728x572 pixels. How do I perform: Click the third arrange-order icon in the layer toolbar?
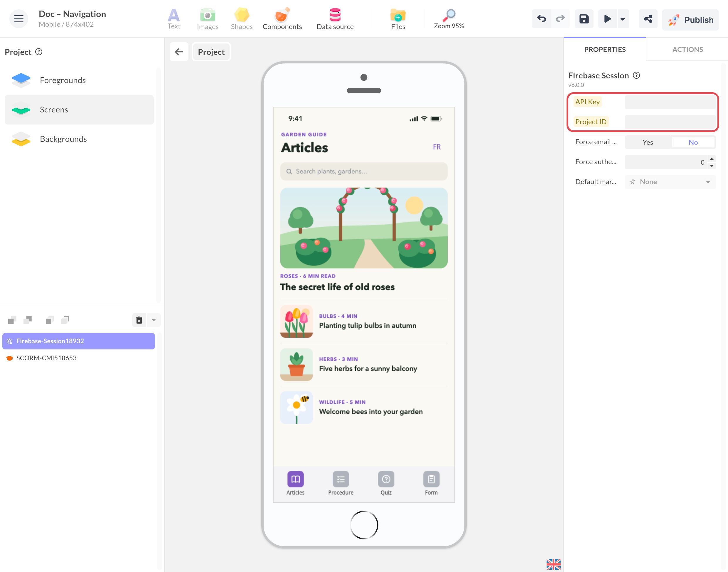point(50,320)
